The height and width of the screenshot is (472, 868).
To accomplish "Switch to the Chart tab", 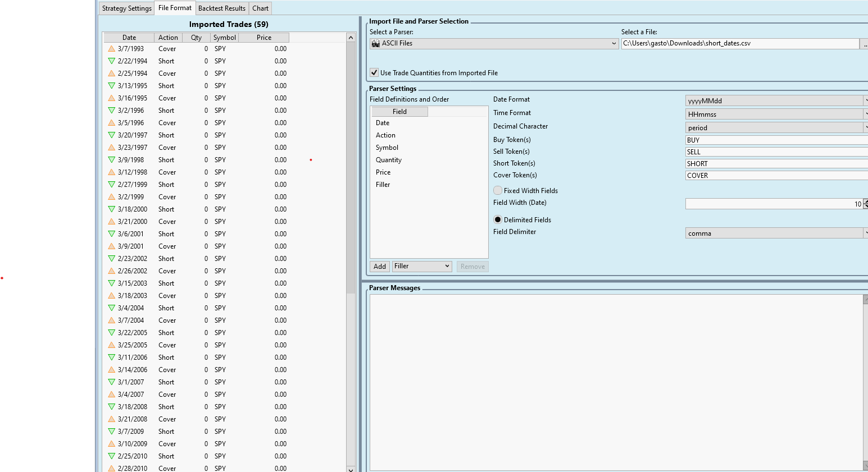I will [260, 8].
